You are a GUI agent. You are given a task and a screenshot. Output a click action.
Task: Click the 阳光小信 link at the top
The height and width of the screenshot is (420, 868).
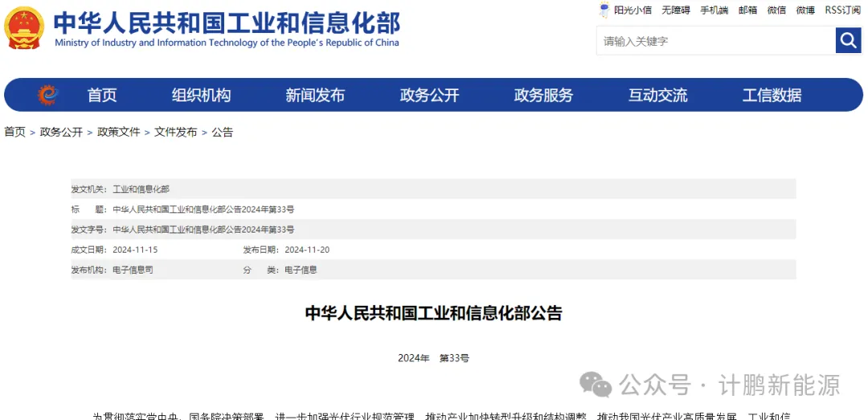(633, 10)
